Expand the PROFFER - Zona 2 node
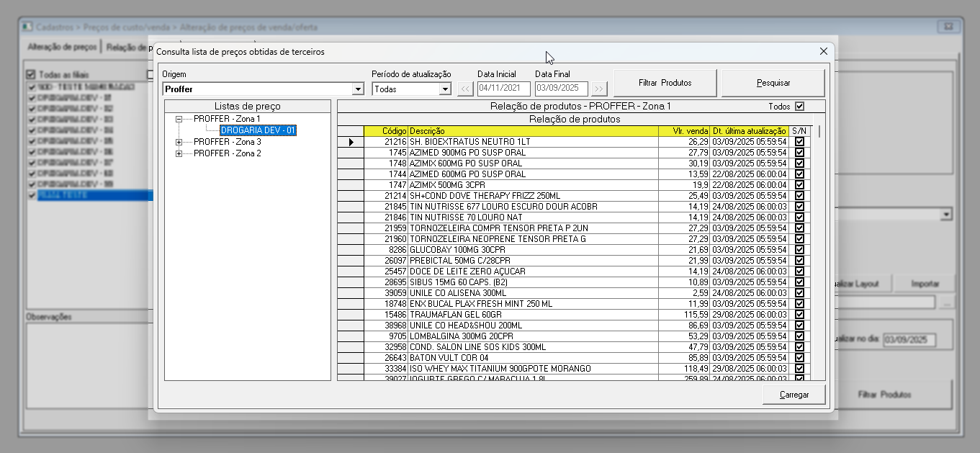980x453 pixels. click(x=179, y=154)
